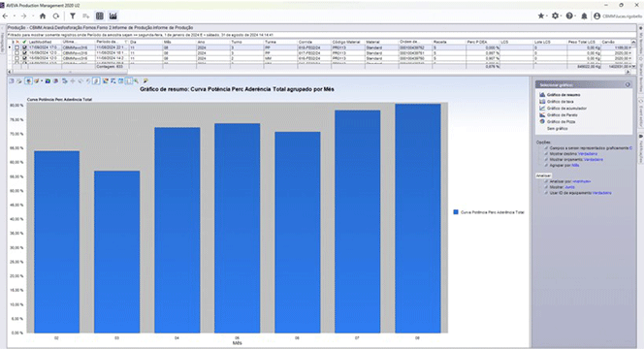Click the Código Material column header
The width and height of the screenshot is (644, 349).
click(348, 42)
